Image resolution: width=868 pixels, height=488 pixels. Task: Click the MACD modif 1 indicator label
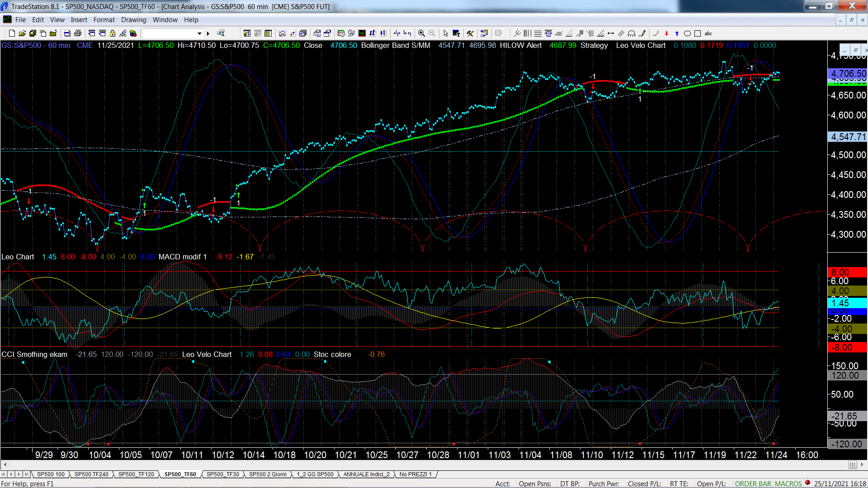pyautogui.click(x=183, y=257)
